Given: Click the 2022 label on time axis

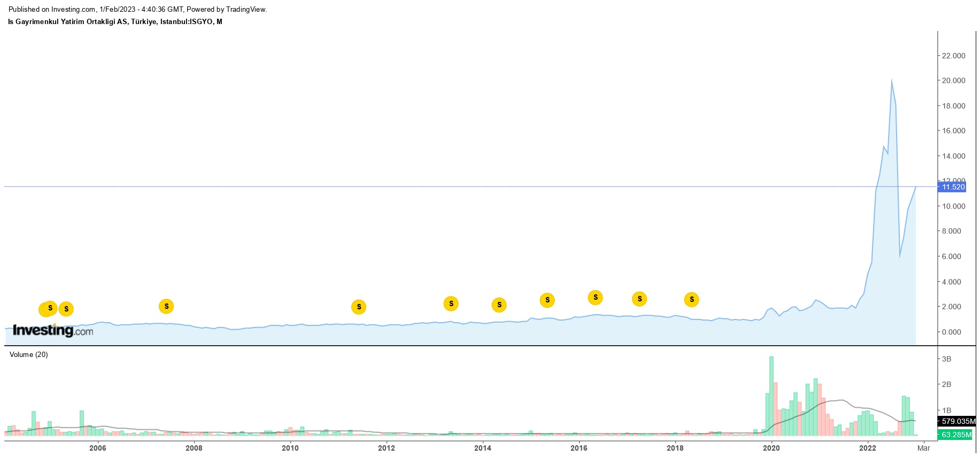Looking at the screenshot, I should tap(867, 448).
